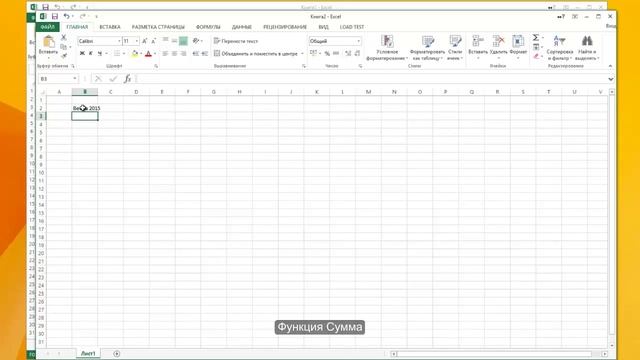This screenshot has height=360, width=640.
Task: Undo the last action
Action: tap(67, 16)
